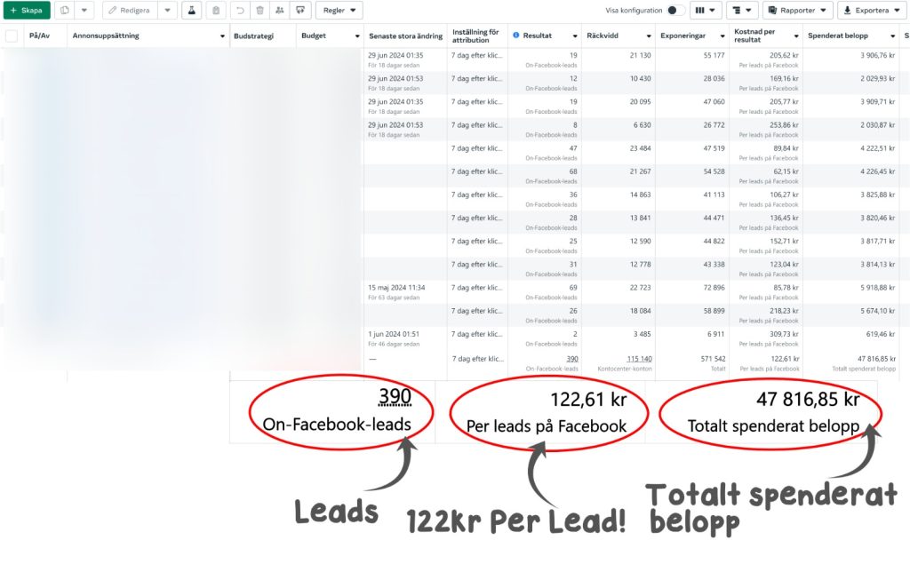The width and height of the screenshot is (910, 588).
Task: Open column settings via the columns icon
Action: point(700,10)
